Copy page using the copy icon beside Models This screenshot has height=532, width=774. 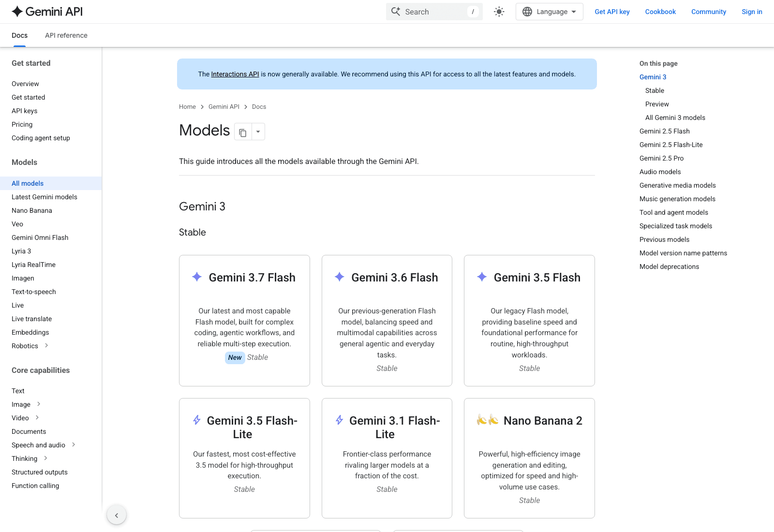(243, 132)
